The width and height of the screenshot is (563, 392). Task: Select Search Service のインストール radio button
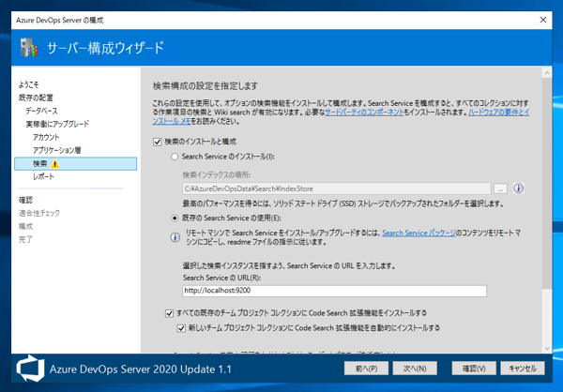(175, 157)
